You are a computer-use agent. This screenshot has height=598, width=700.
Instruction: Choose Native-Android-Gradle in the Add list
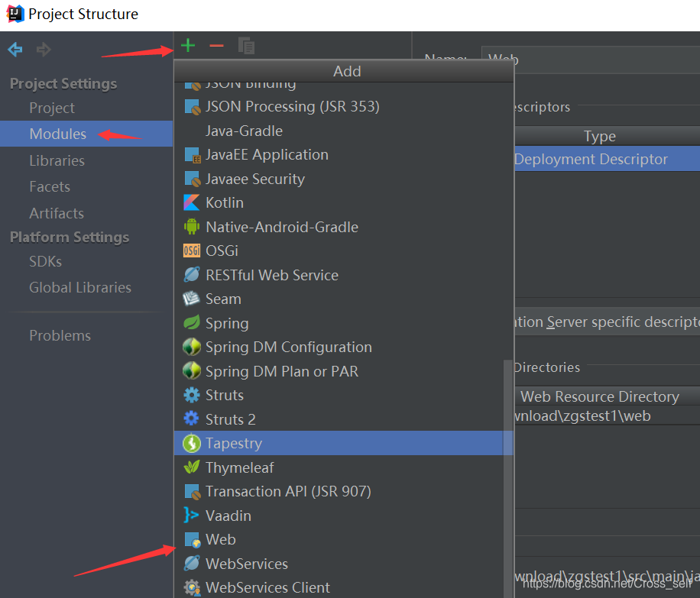coord(344,227)
